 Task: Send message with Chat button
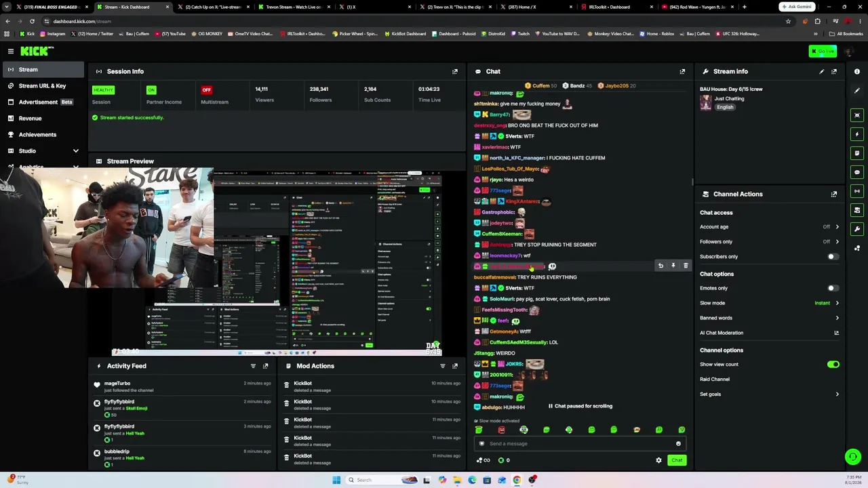677,460
